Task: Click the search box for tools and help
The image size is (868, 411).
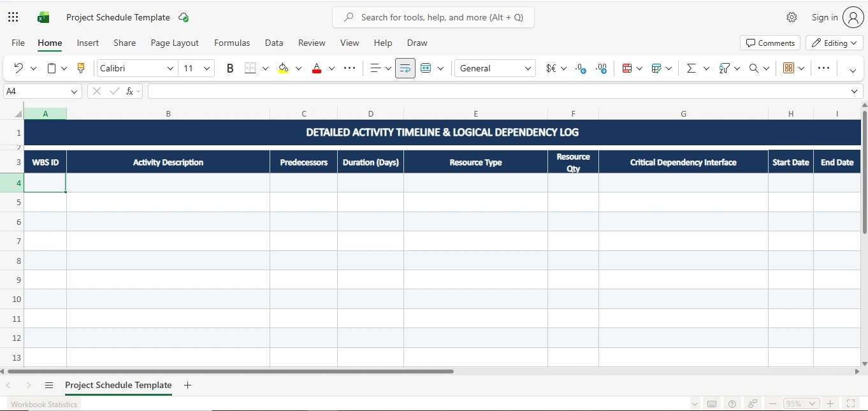Action: (433, 17)
